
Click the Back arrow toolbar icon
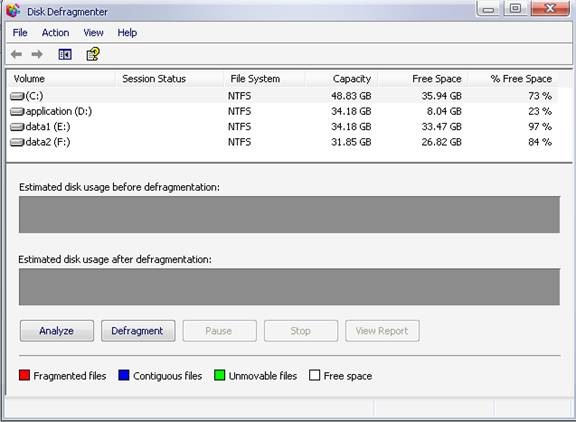[x=16, y=54]
